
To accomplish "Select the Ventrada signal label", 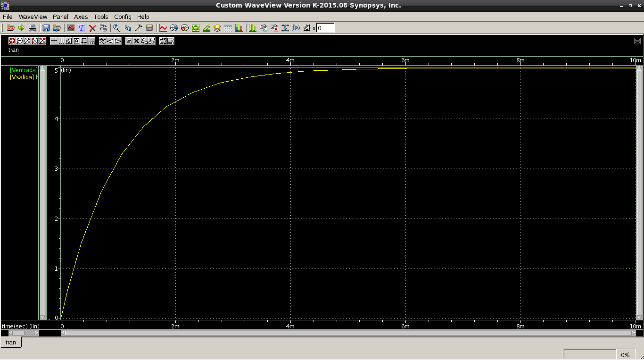I will click(x=24, y=70).
